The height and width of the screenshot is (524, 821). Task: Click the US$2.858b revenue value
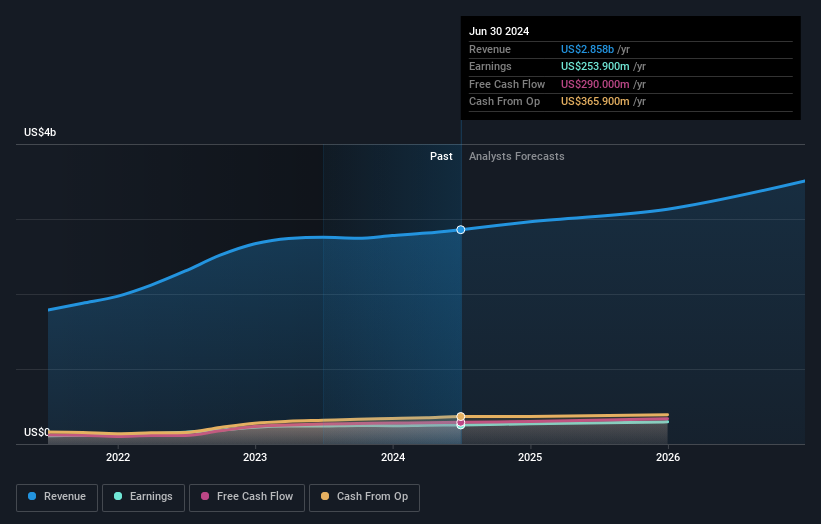coord(587,49)
